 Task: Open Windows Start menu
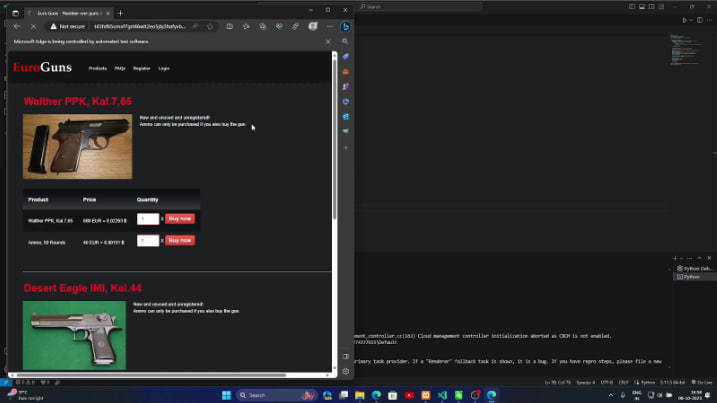click(x=226, y=395)
